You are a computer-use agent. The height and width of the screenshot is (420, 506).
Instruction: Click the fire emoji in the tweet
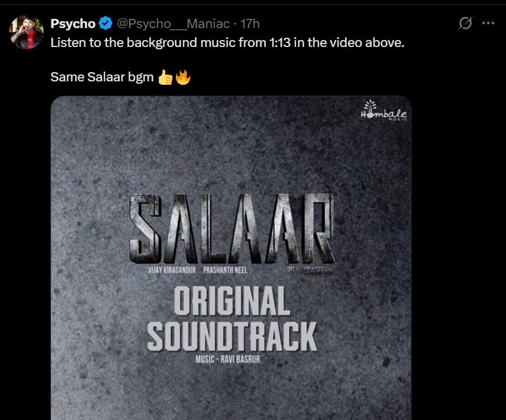coord(183,77)
